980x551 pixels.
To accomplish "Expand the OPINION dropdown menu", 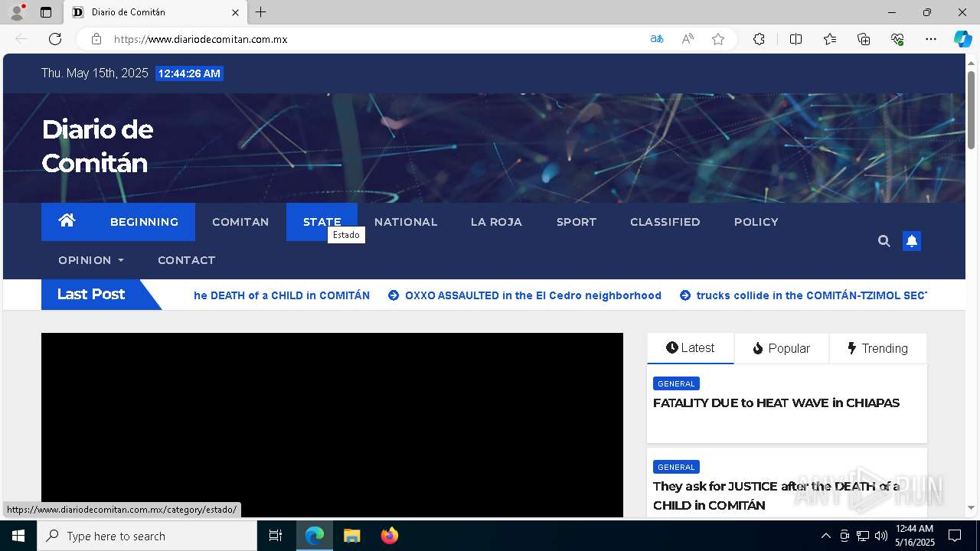I will (91, 260).
